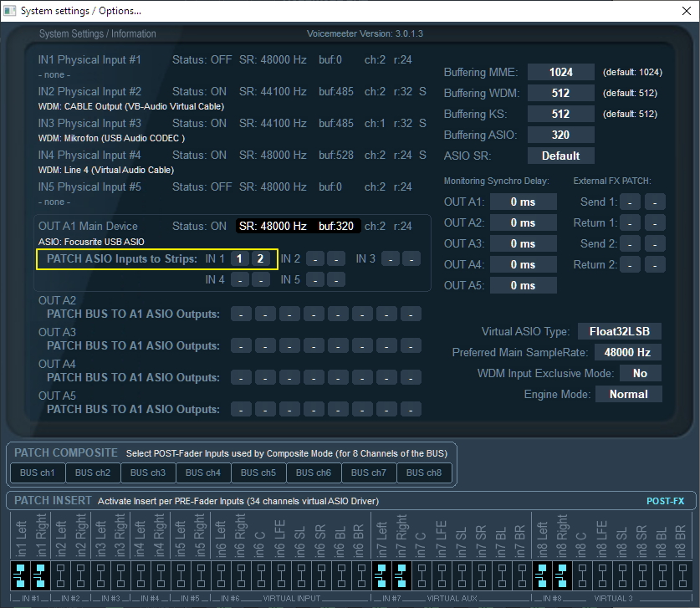Open the ASIO SR Default selector
The height and width of the screenshot is (608, 700).
coord(560,155)
